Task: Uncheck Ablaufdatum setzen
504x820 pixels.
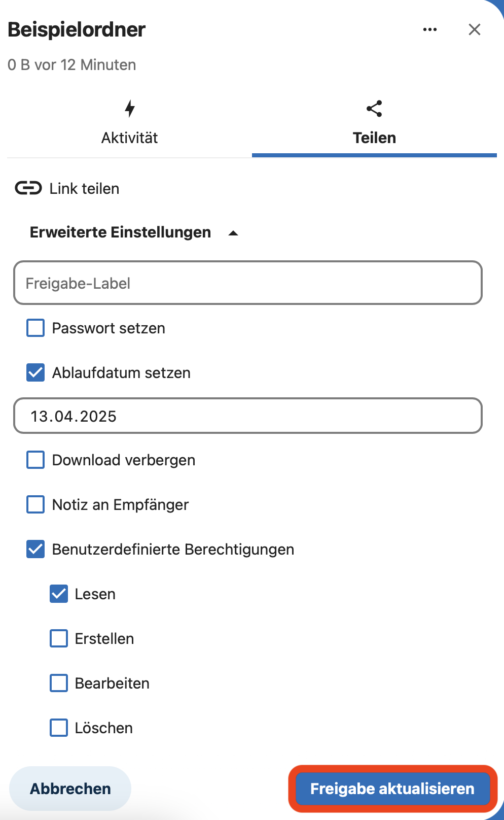Action: pyautogui.click(x=35, y=372)
